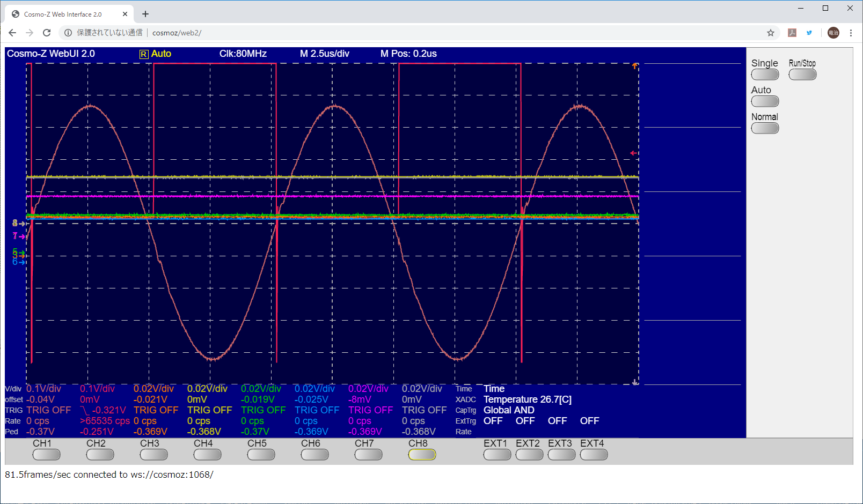This screenshot has width=863, height=504.
Task: Click the M 2.5us/div timebase readout
Action: [325, 54]
